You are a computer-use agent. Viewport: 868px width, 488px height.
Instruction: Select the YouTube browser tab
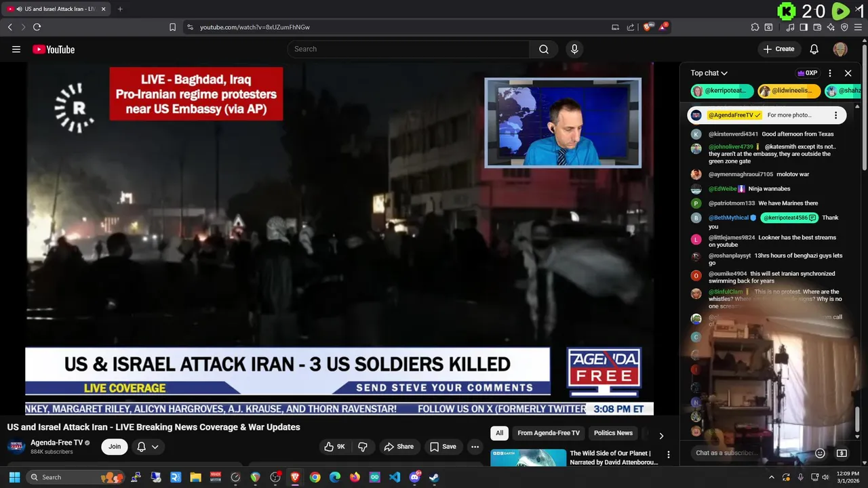point(56,9)
